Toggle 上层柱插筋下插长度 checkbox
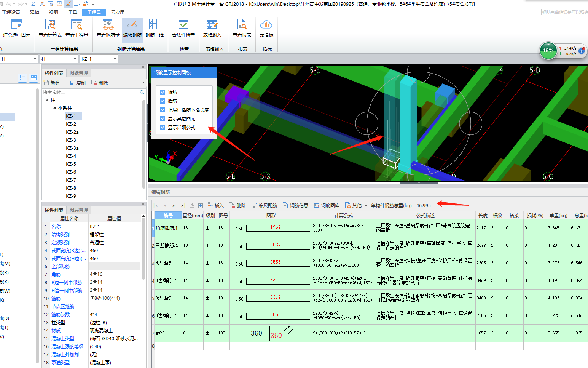588x368 pixels. coord(163,110)
